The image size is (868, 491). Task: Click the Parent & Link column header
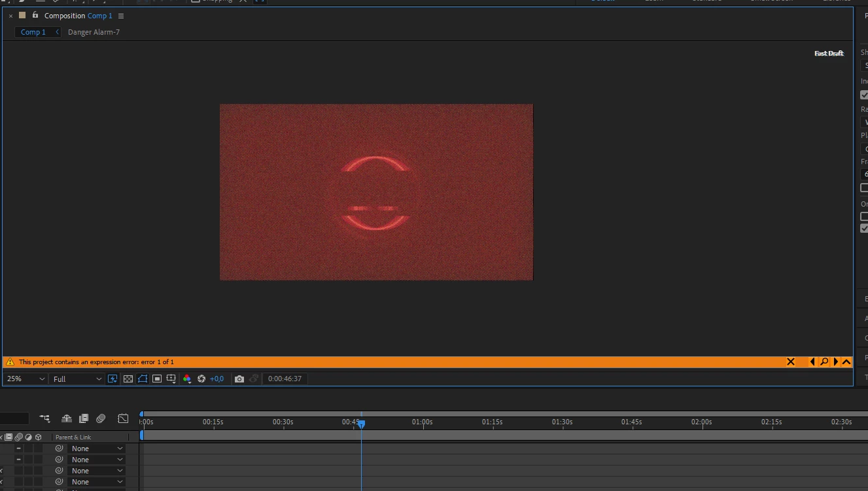[x=73, y=437]
